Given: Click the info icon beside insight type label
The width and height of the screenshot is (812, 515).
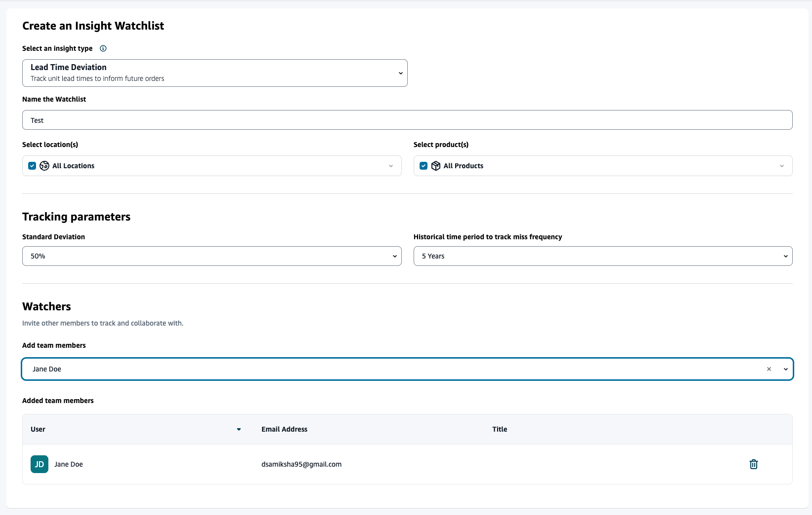Looking at the screenshot, I should click(x=103, y=48).
